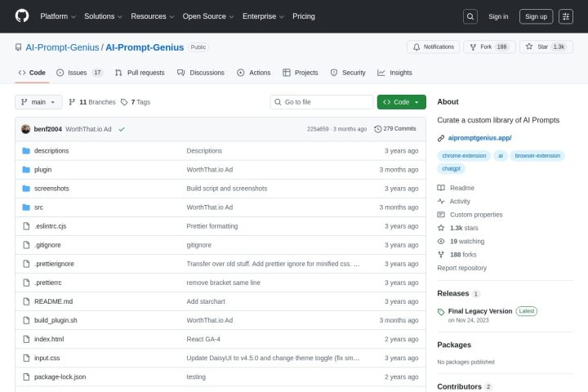The height and width of the screenshot is (392, 588).
Task: Click the branch icon next to 11 Branches
Action: click(72, 102)
